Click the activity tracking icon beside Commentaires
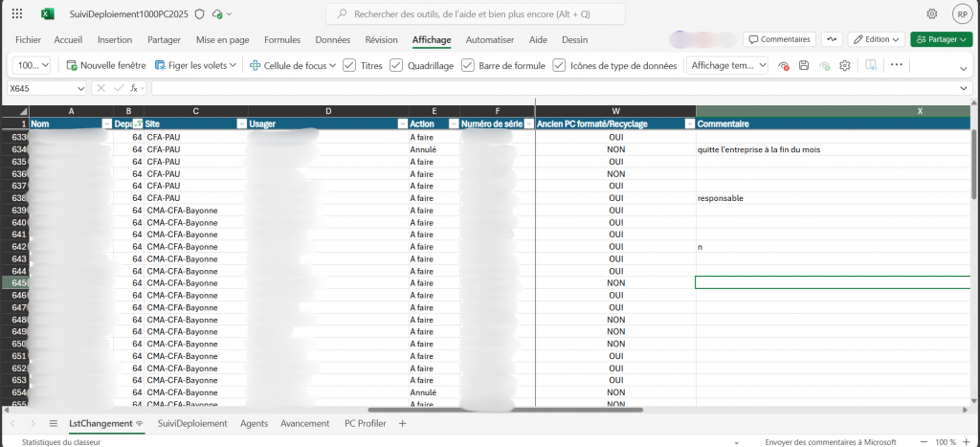Viewport: 980px width, 447px height. point(832,39)
